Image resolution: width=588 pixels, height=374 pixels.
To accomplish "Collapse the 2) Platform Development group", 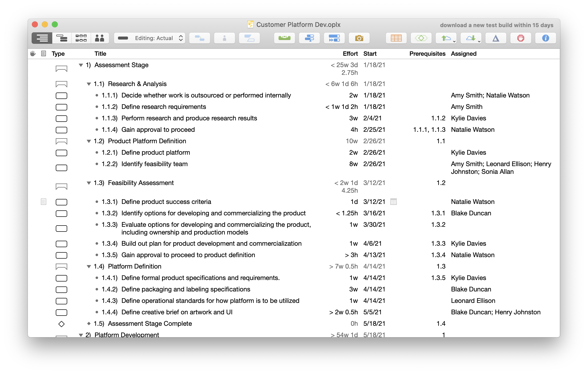I will [x=81, y=335].
